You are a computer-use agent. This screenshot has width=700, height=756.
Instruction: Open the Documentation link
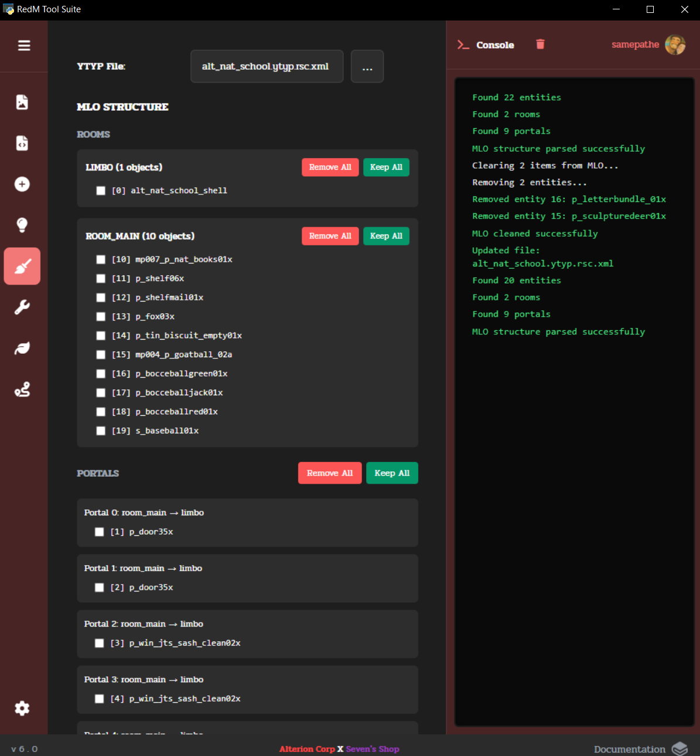(x=630, y=749)
